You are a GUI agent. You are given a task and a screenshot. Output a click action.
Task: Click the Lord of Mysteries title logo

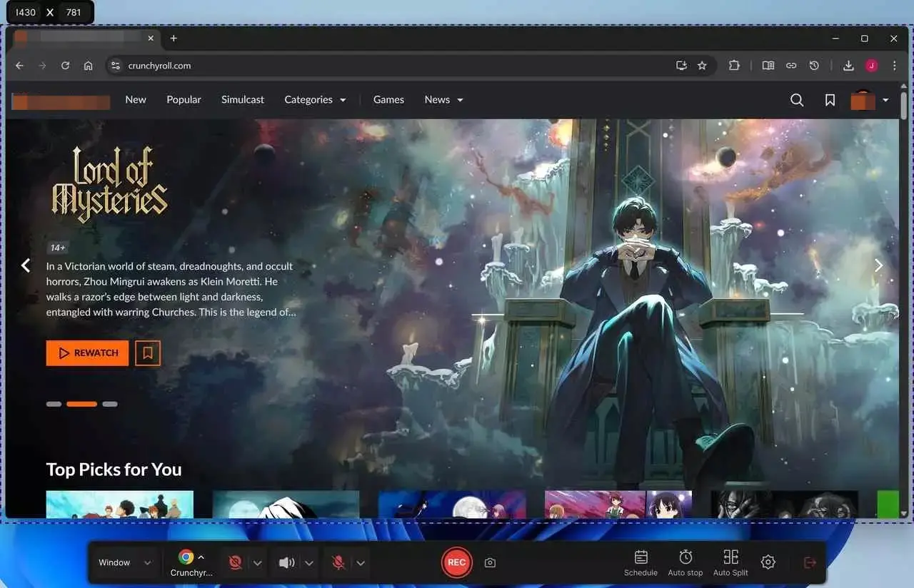click(109, 184)
